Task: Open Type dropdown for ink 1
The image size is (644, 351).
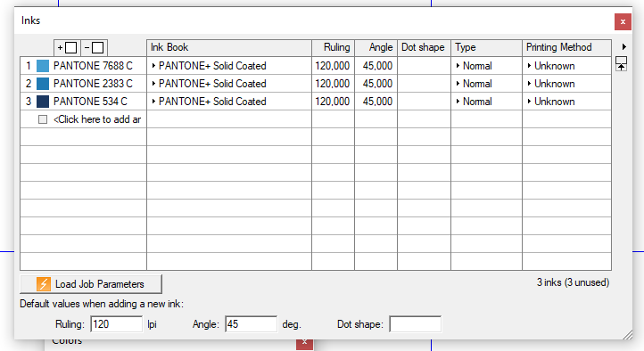Action: 458,66
